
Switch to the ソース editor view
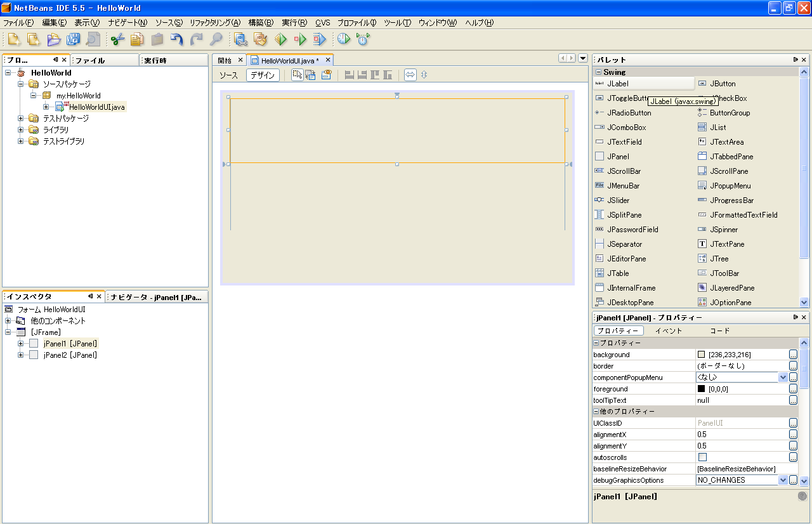tap(228, 75)
